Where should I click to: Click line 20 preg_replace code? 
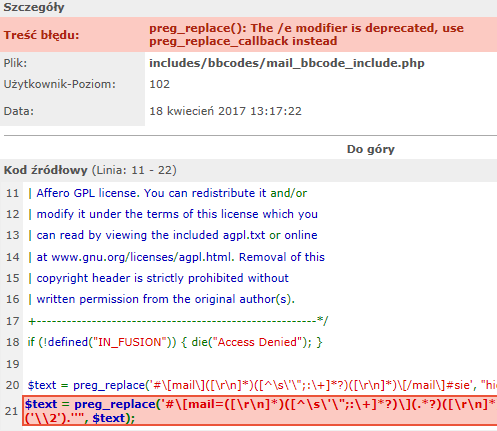[x=262, y=385]
